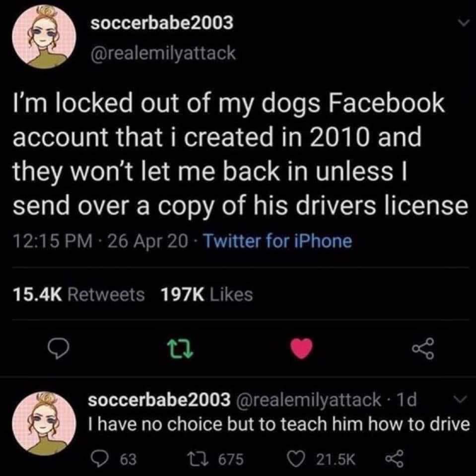This screenshot has height=476, width=476.
Task: View the 15.4K Retweets list
Action: click(78, 294)
